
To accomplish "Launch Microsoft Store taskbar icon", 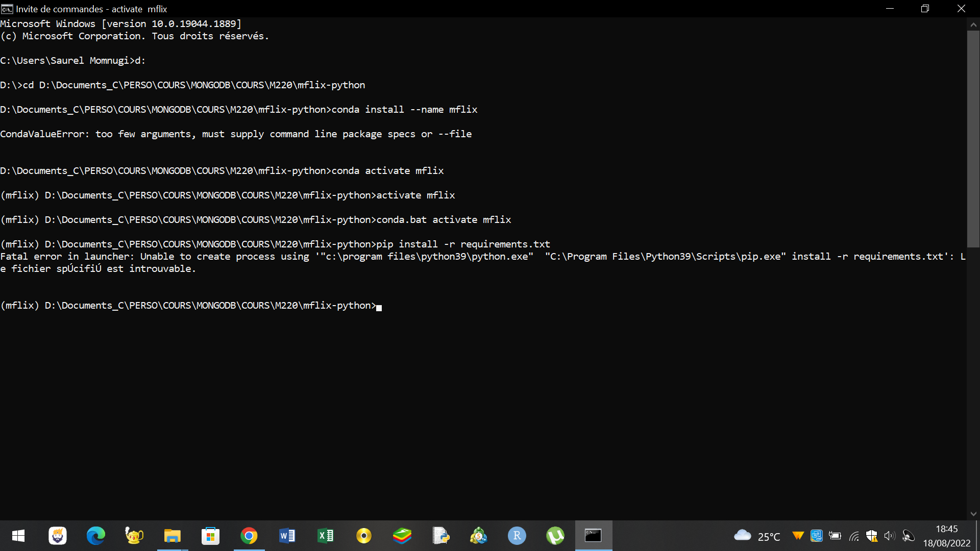I will [211, 536].
